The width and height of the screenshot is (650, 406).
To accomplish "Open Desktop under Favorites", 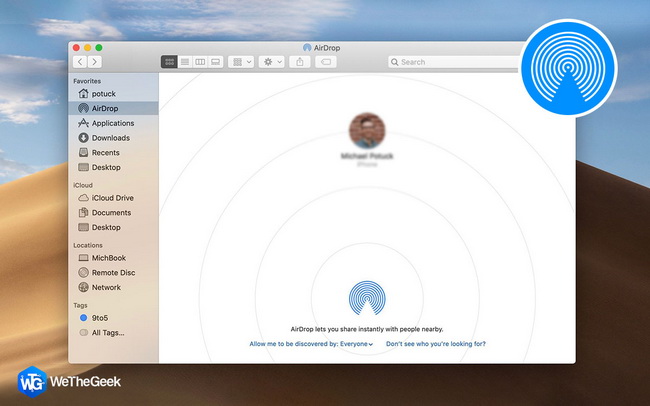I will [113, 167].
